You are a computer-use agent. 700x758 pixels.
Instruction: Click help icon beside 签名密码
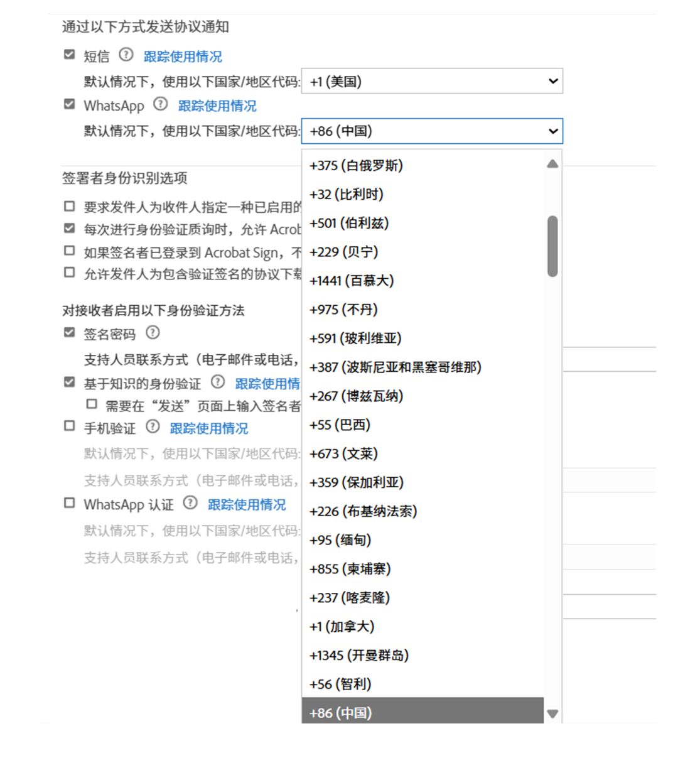click(x=153, y=332)
